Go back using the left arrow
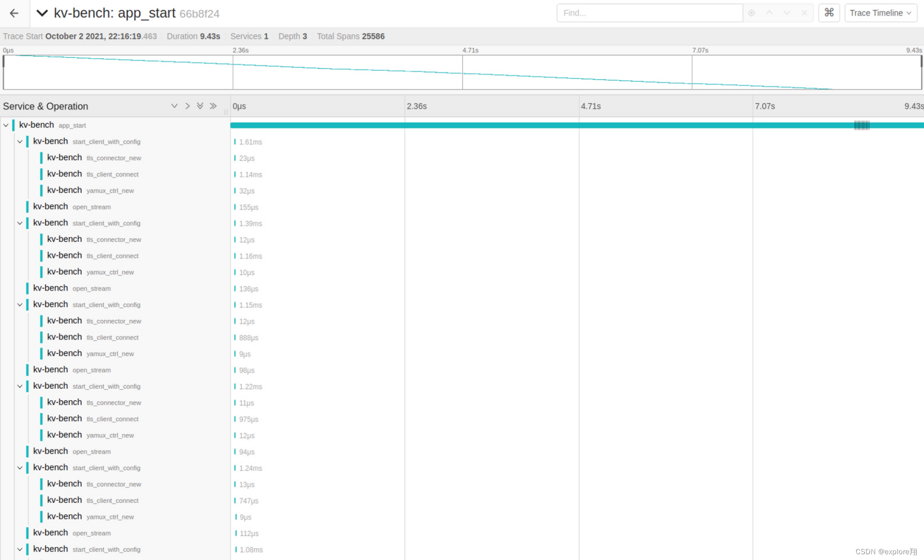The image size is (924, 560). [x=14, y=13]
